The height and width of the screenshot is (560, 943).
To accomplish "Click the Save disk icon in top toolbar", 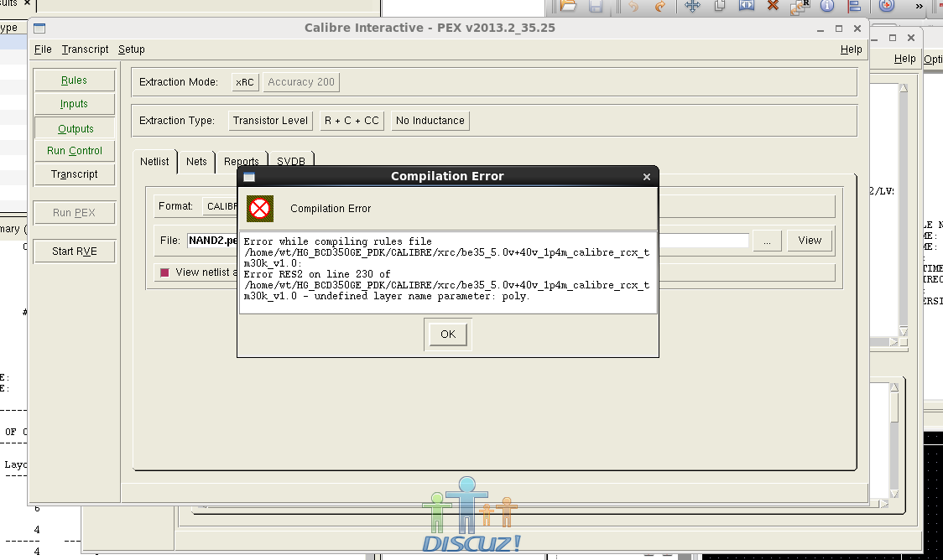I will point(596,6).
